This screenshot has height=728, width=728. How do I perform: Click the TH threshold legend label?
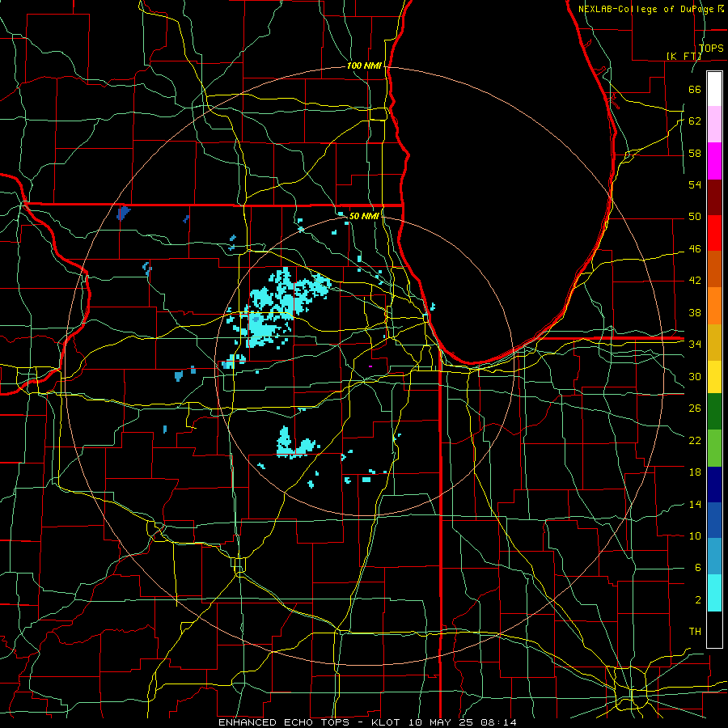(695, 632)
